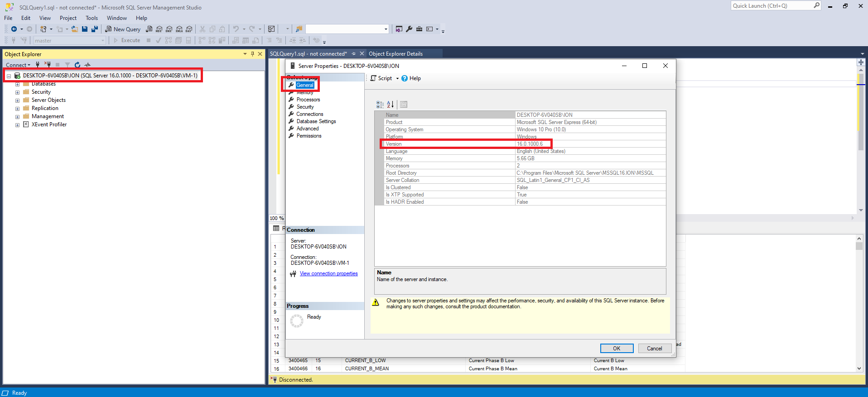
Task: Select the Database Settings page
Action: click(x=316, y=121)
